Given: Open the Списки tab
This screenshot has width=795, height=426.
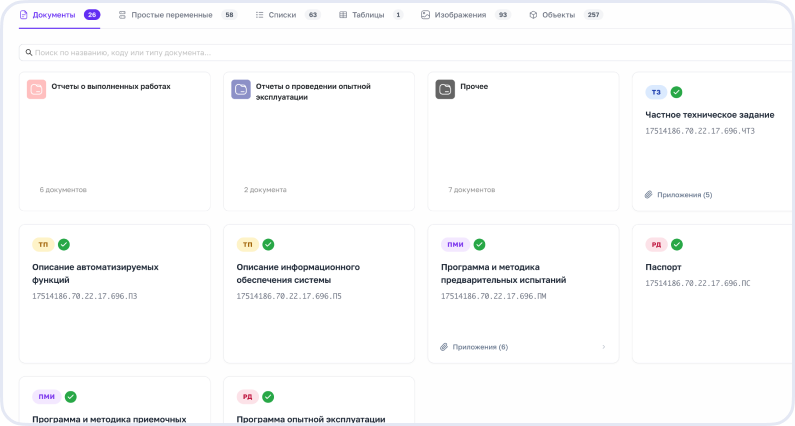Looking at the screenshot, I should (x=287, y=15).
